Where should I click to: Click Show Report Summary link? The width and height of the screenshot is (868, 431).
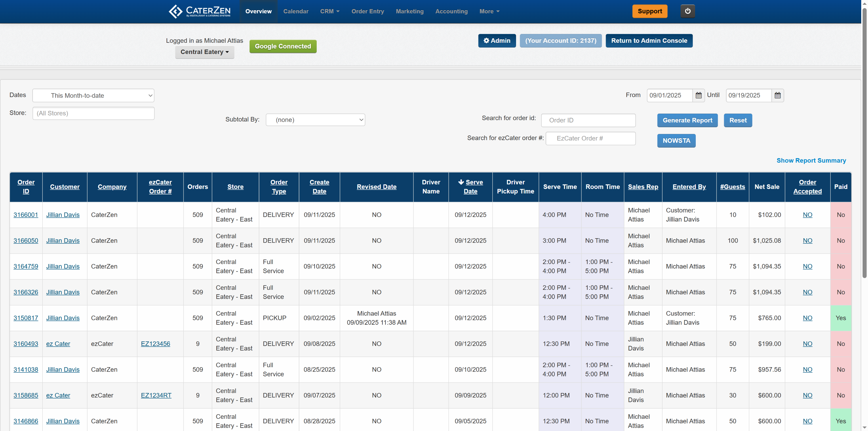point(811,161)
